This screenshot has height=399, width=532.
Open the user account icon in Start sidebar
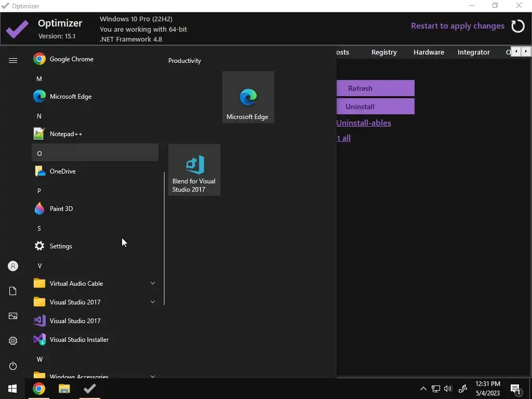[x=13, y=266]
